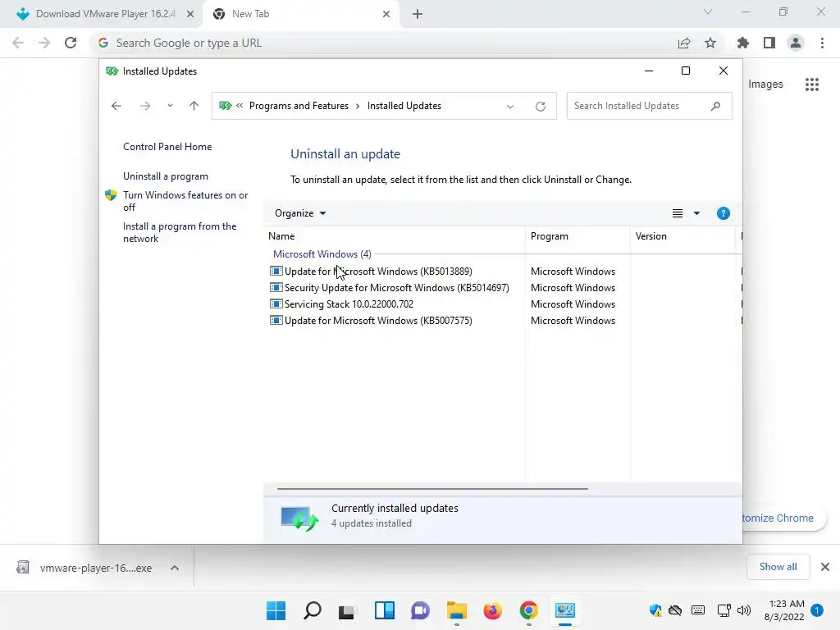Select Update for Microsoft Windows (KB5007575)

pos(378,321)
